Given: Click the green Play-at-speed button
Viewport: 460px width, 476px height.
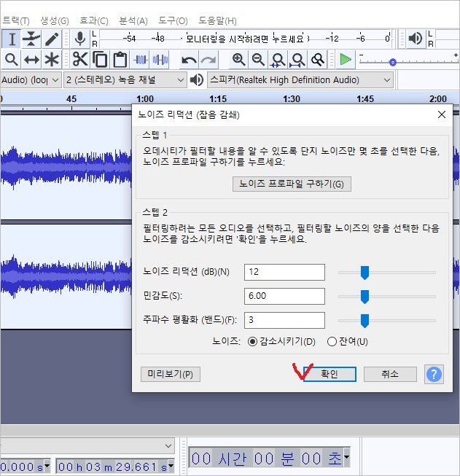Looking at the screenshot, I should click(x=346, y=60).
